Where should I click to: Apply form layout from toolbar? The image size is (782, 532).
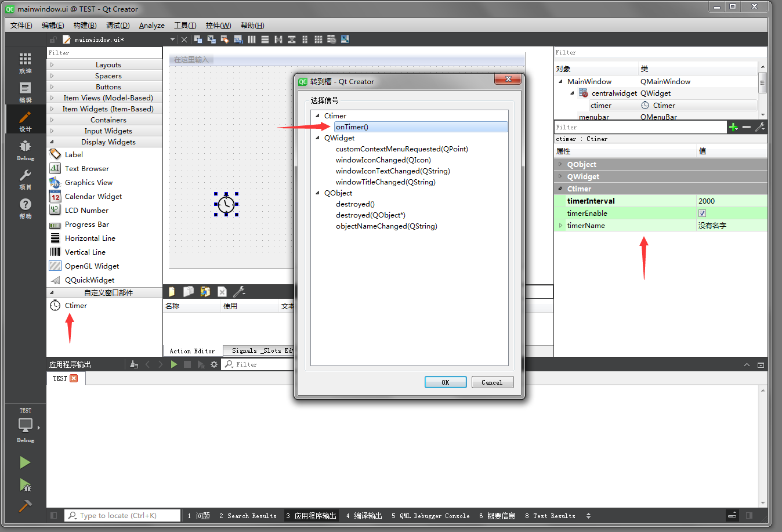click(305, 39)
